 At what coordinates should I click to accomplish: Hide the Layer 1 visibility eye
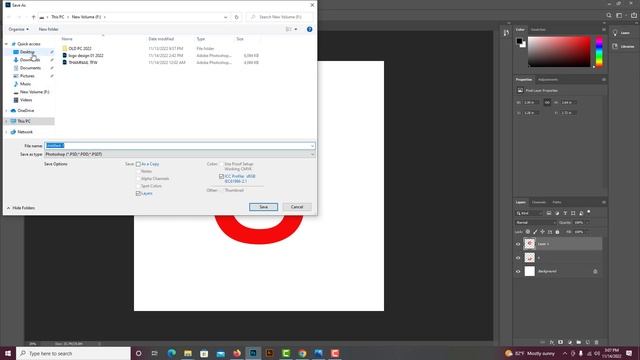pyautogui.click(x=518, y=244)
